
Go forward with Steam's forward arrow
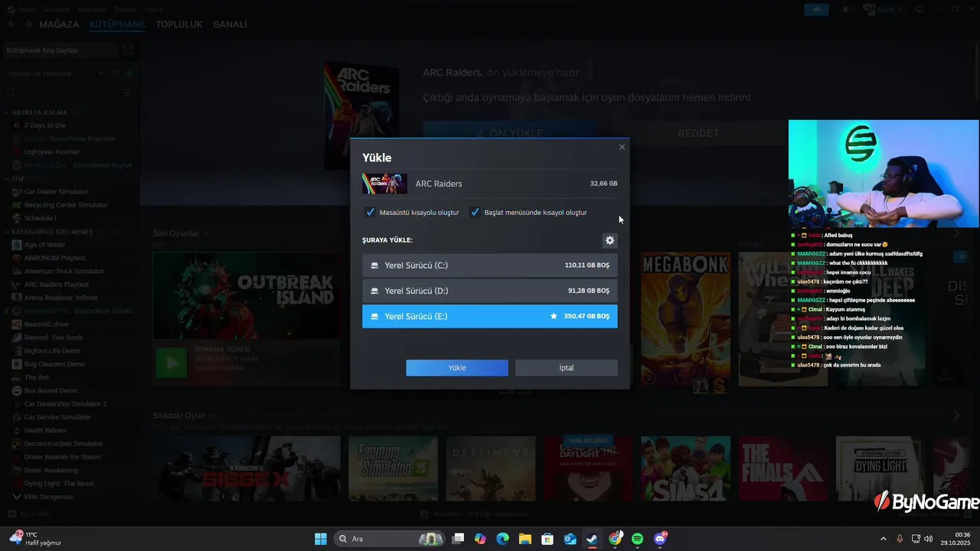point(28,24)
